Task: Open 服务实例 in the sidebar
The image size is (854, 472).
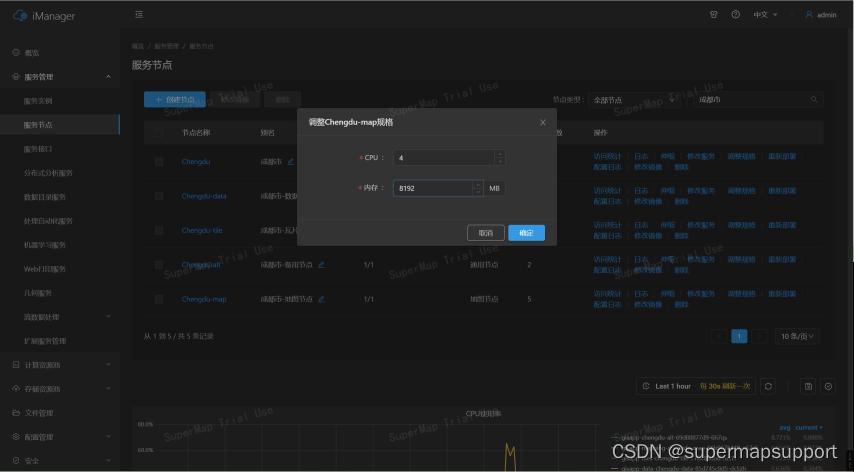Action: tap(38, 101)
